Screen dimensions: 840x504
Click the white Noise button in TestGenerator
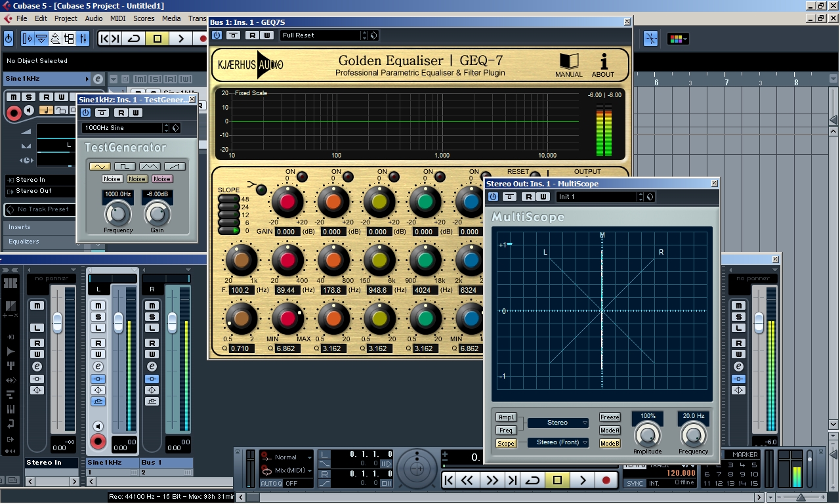[x=112, y=179]
